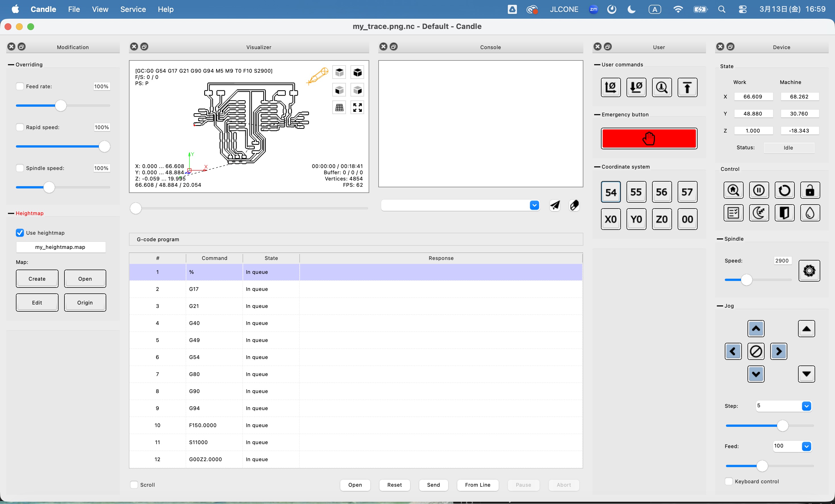Open the Service menu

pos(133,9)
